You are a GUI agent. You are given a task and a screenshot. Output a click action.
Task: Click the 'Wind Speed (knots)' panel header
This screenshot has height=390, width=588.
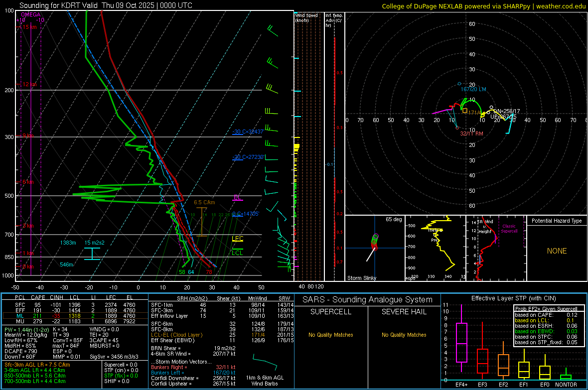point(306,17)
